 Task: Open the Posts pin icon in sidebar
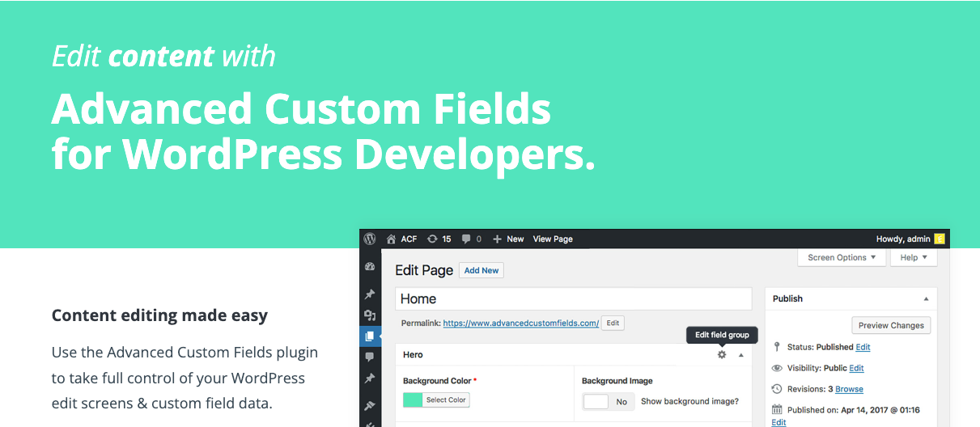pyautogui.click(x=370, y=294)
